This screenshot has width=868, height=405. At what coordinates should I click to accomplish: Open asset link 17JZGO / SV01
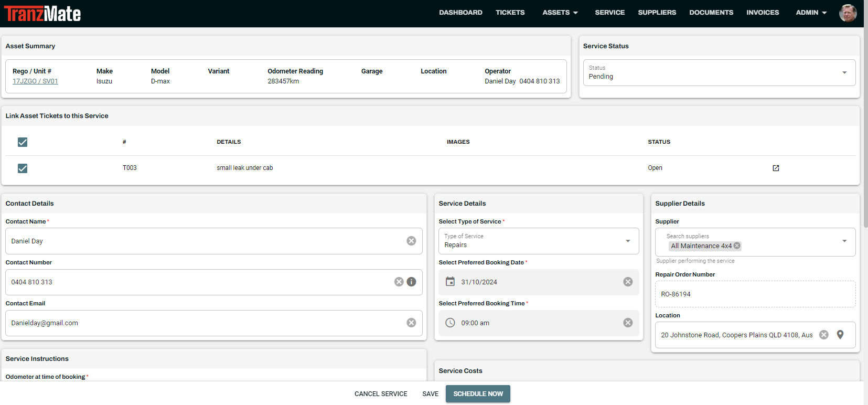(35, 81)
